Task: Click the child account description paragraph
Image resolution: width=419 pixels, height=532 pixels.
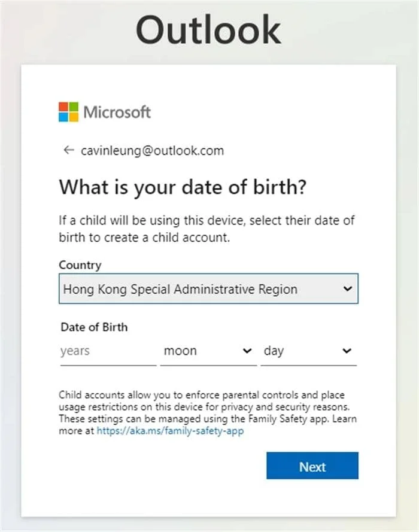Action: (x=207, y=229)
